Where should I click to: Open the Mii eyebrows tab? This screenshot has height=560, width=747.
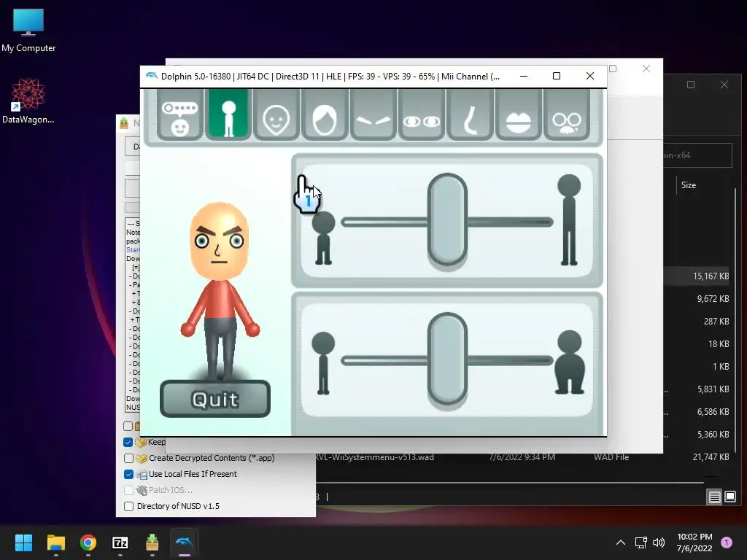click(x=373, y=114)
